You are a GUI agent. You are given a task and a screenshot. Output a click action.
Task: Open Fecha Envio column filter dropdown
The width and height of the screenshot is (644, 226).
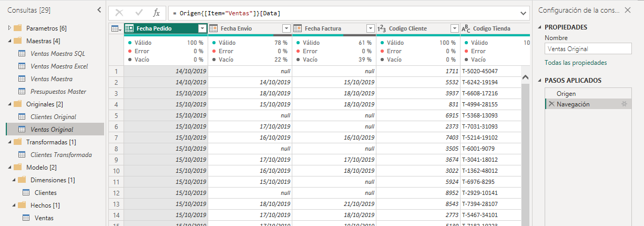pos(287,28)
